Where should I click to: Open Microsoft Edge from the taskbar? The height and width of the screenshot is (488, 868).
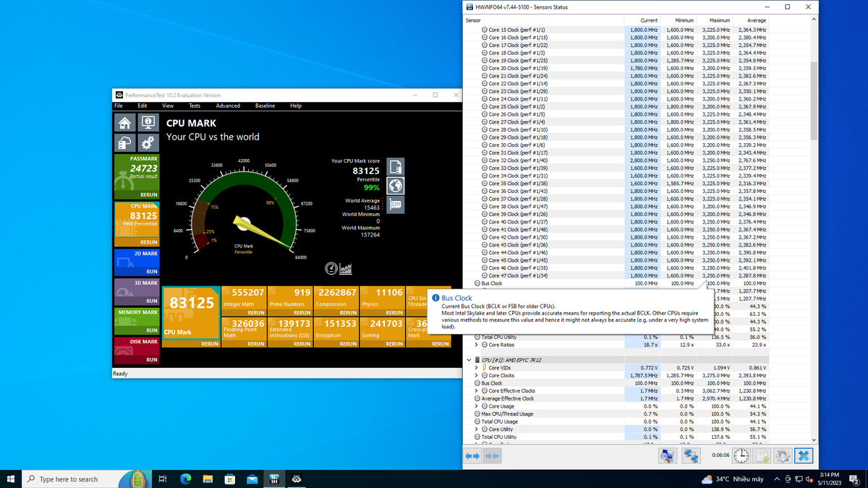click(184, 479)
